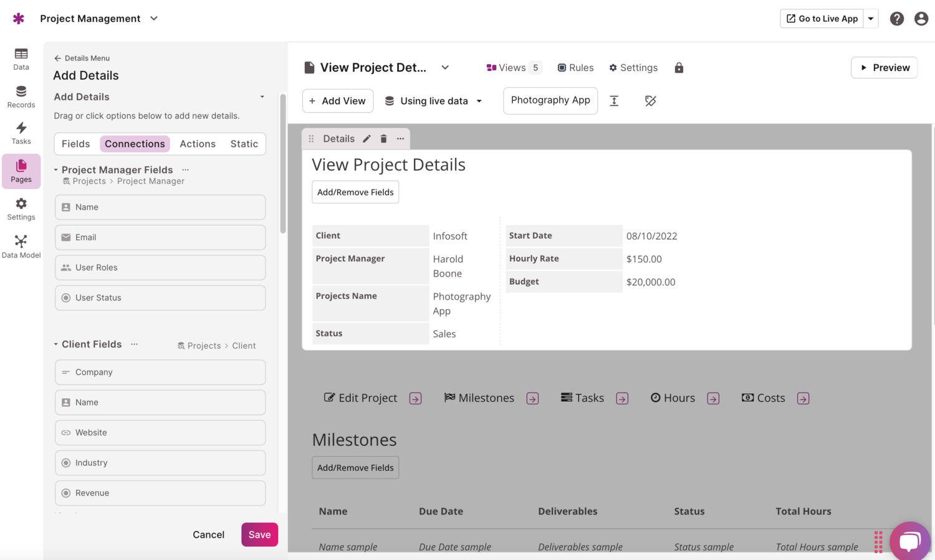The width and height of the screenshot is (935, 560).
Task: Open the Rules tab
Action: [x=575, y=68]
